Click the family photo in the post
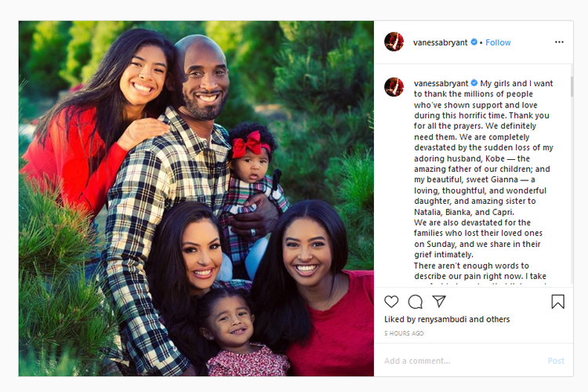This screenshot has height=392, width=588. pyautogui.click(x=196, y=198)
